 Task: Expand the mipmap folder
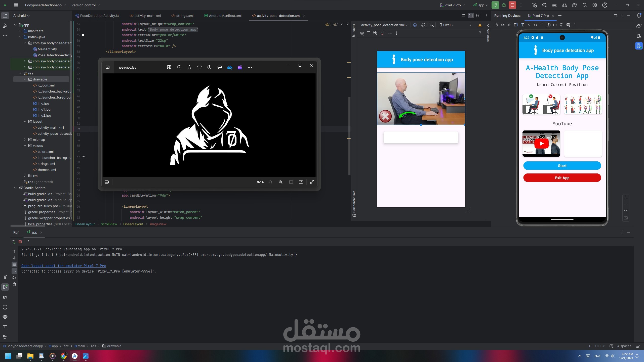(25, 140)
